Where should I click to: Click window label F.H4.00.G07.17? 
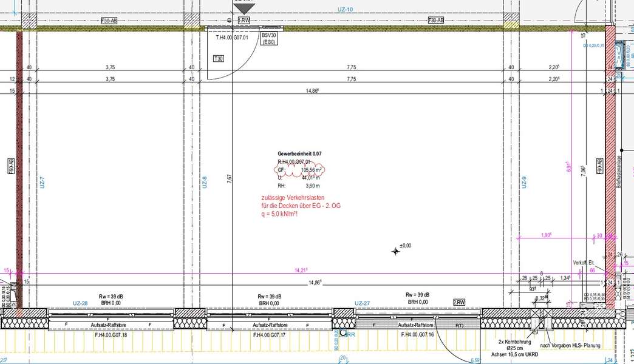270,334
